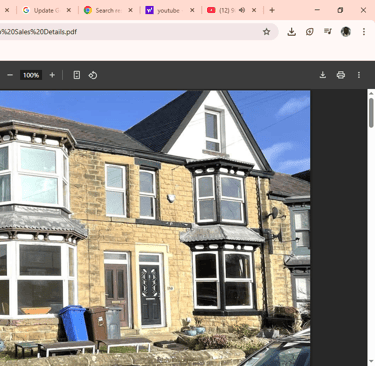Click the vertical scrollbar thumb

click(371, 113)
